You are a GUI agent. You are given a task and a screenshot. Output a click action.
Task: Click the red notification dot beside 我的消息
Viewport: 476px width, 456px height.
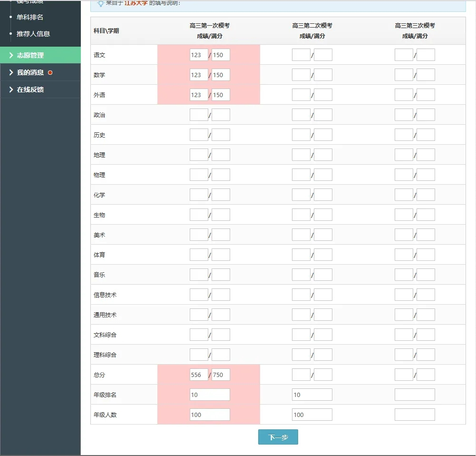coord(50,72)
